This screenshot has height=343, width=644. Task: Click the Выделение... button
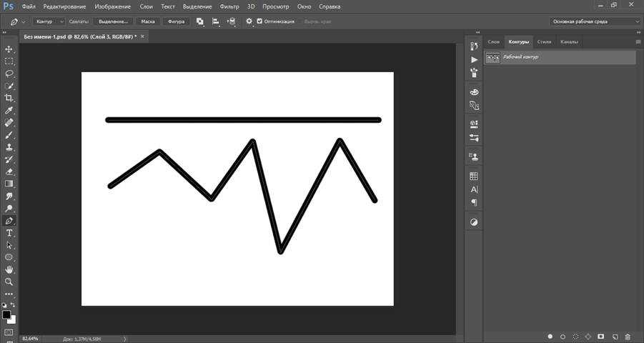coord(113,21)
